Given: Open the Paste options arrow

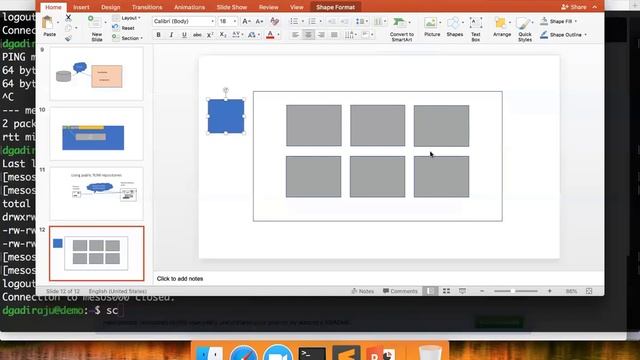Looking at the screenshot, I should point(58,22).
